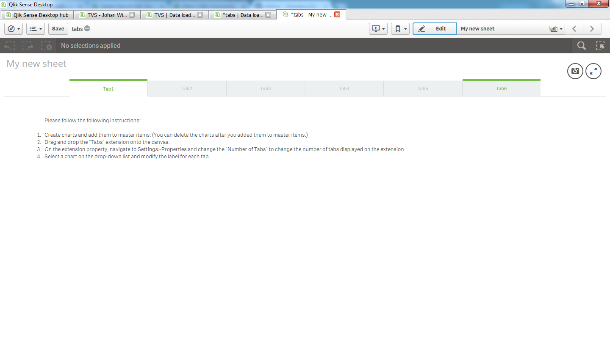Screen dimensions: 610x364
Task: Click the tabs app name
Action: (77, 29)
